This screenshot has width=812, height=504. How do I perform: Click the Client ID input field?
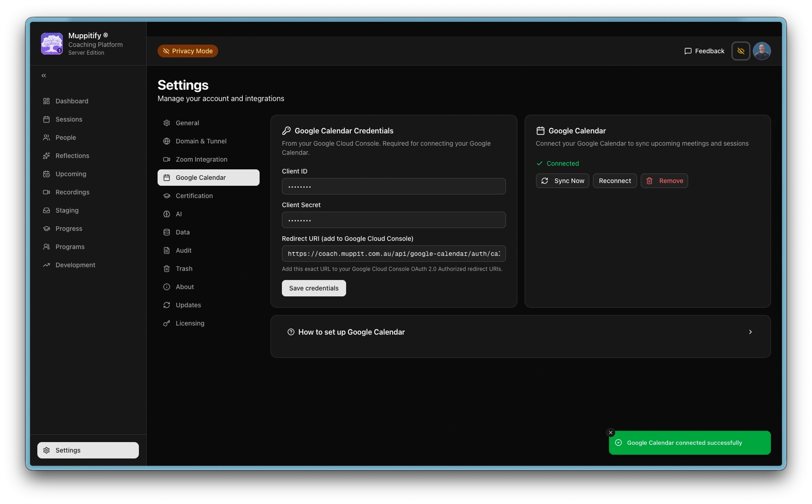(393, 186)
